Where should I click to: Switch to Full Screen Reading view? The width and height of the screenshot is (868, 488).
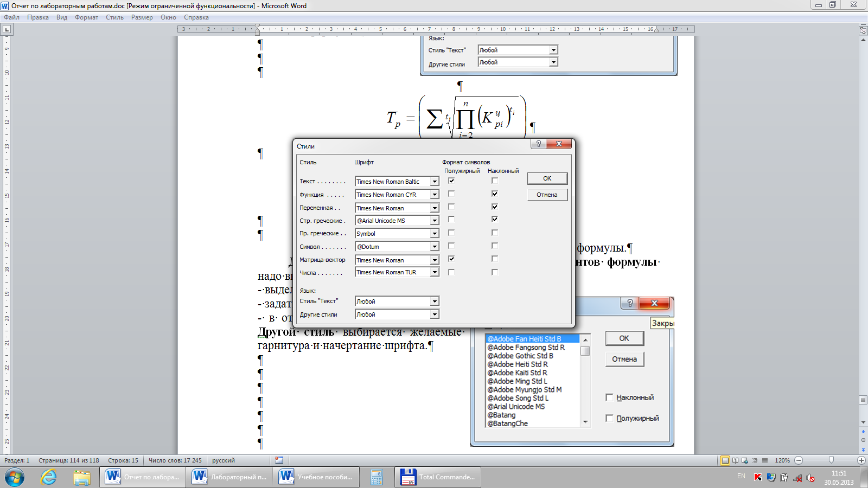coord(735,460)
